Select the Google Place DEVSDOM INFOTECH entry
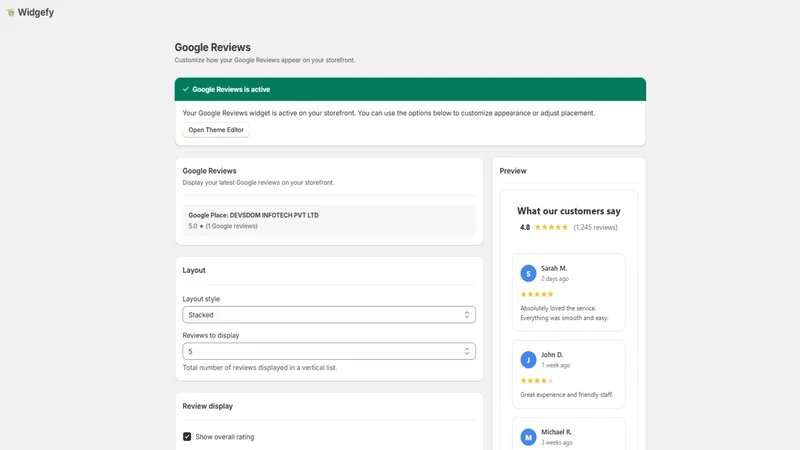This screenshot has height=450, width=800. pos(329,220)
